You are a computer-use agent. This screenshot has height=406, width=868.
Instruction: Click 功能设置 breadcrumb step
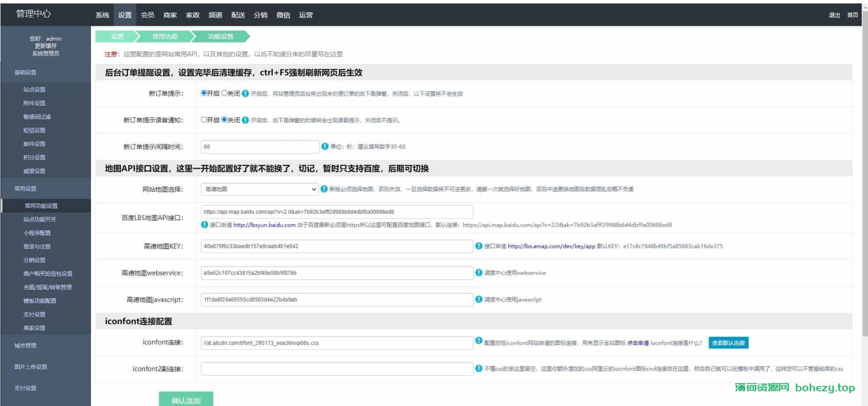click(x=221, y=36)
